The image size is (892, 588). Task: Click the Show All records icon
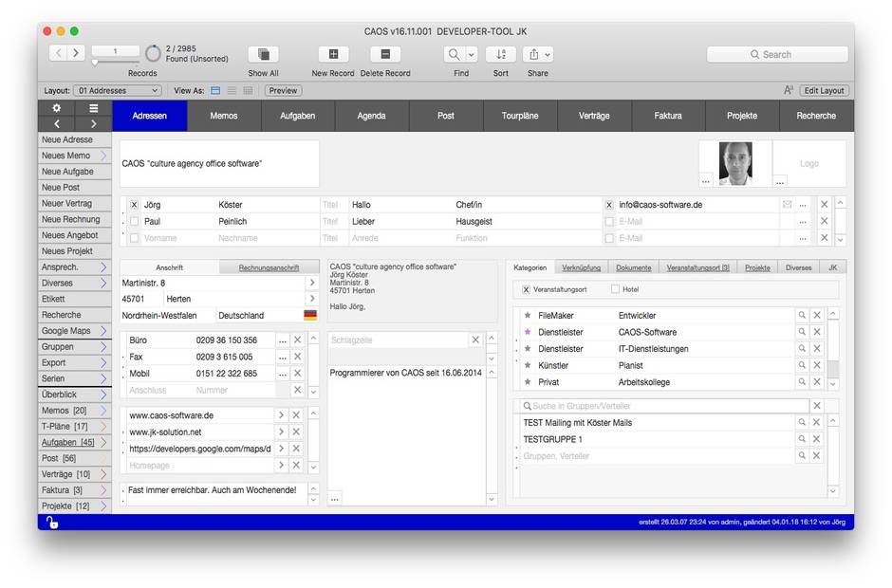click(x=263, y=55)
